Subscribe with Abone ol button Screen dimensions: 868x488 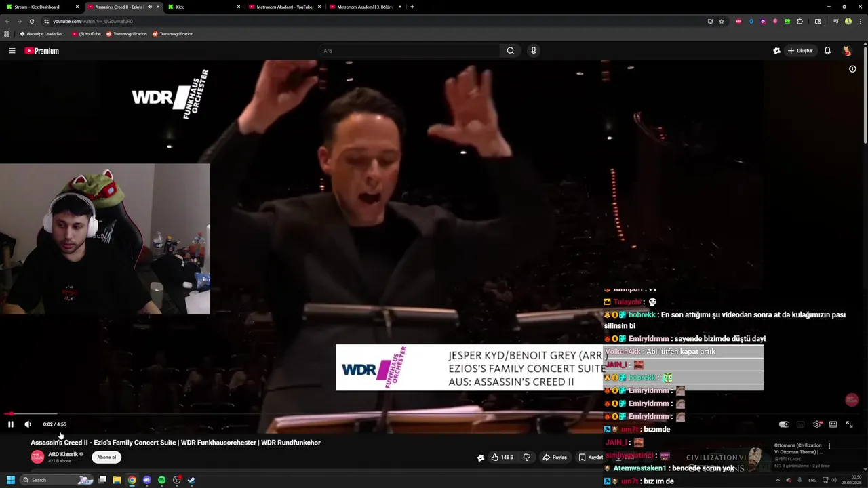106,457
